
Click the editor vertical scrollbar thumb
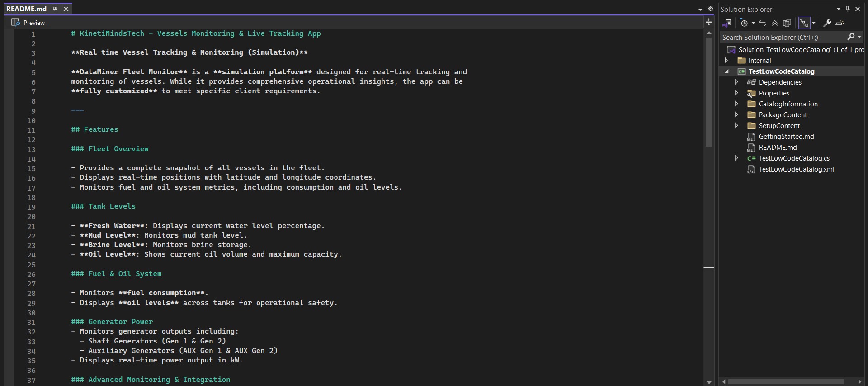(709, 91)
